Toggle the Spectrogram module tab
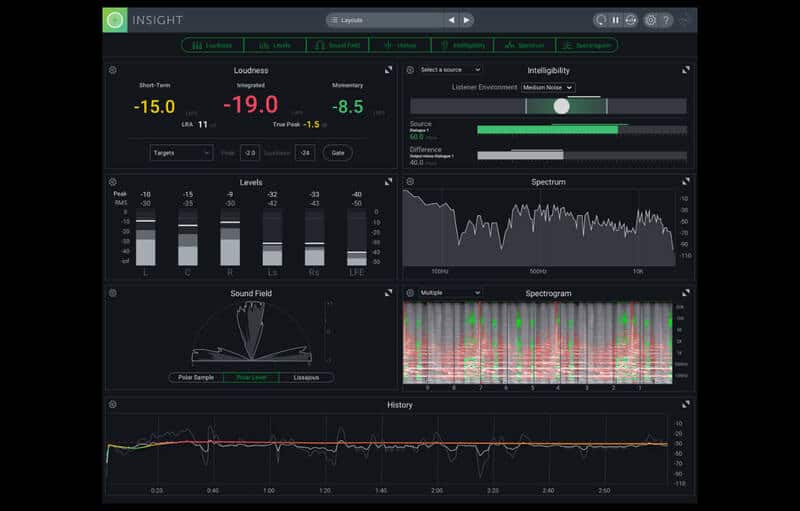800x511 pixels. [587, 45]
